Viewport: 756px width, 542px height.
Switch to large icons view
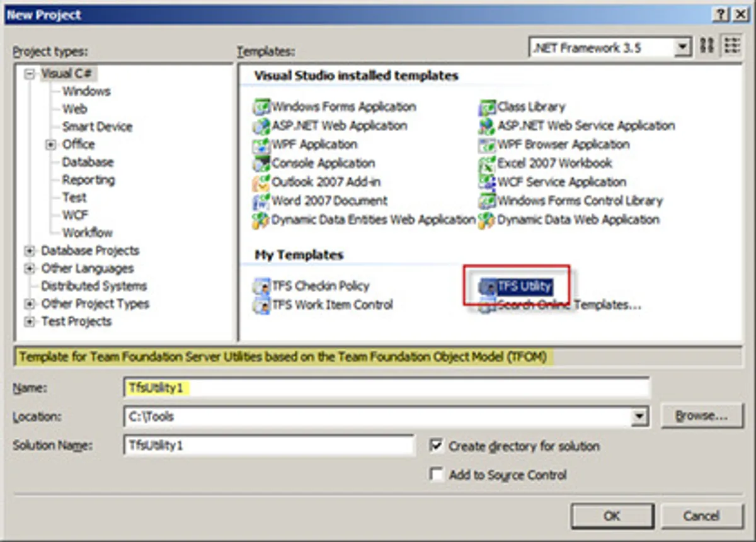tap(707, 46)
